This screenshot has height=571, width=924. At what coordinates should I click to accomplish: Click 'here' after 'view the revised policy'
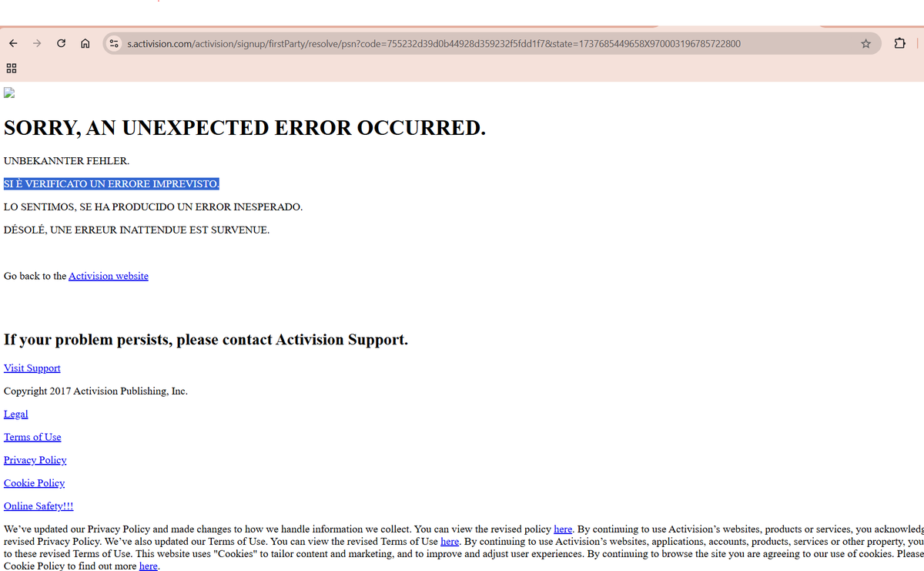click(563, 529)
